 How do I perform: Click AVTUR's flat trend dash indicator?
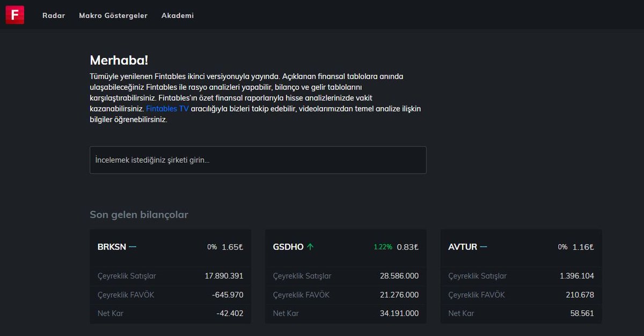point(484,247)
